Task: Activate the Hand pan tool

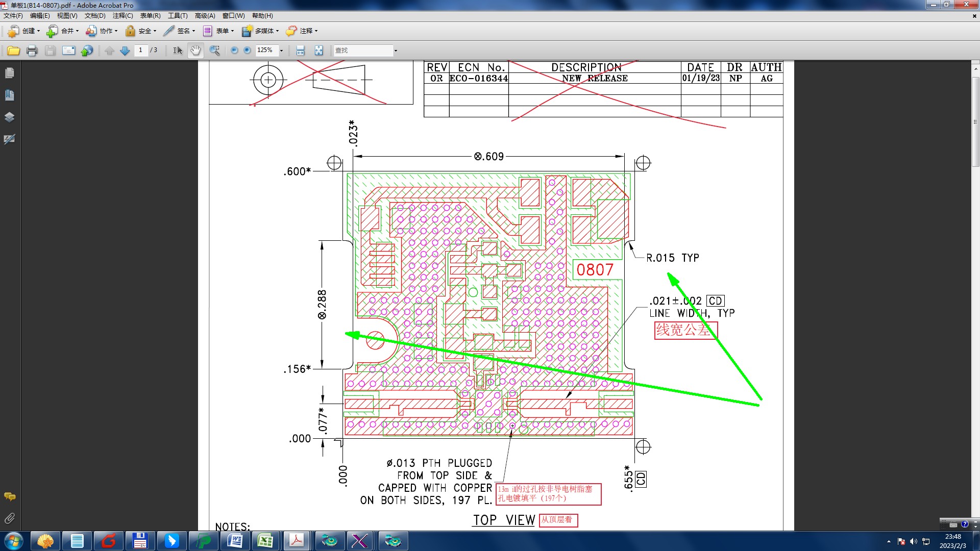Action: pos(195,51)
